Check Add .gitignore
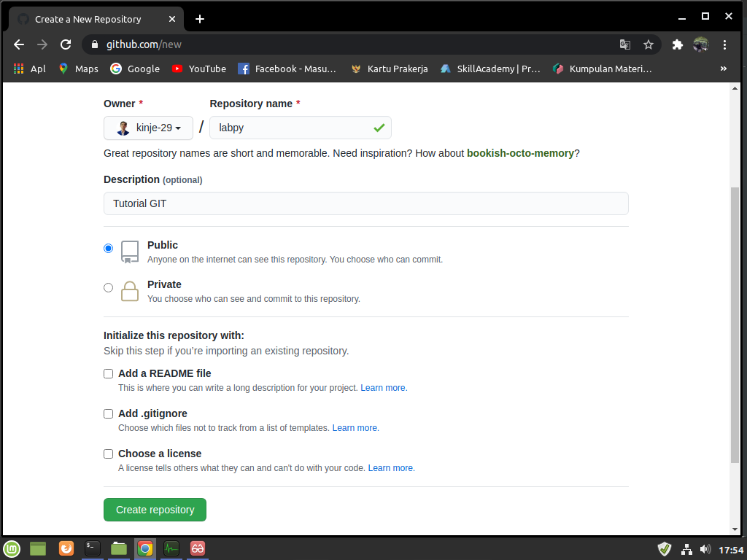The image size is (747, 560). (x=108, y=414)
